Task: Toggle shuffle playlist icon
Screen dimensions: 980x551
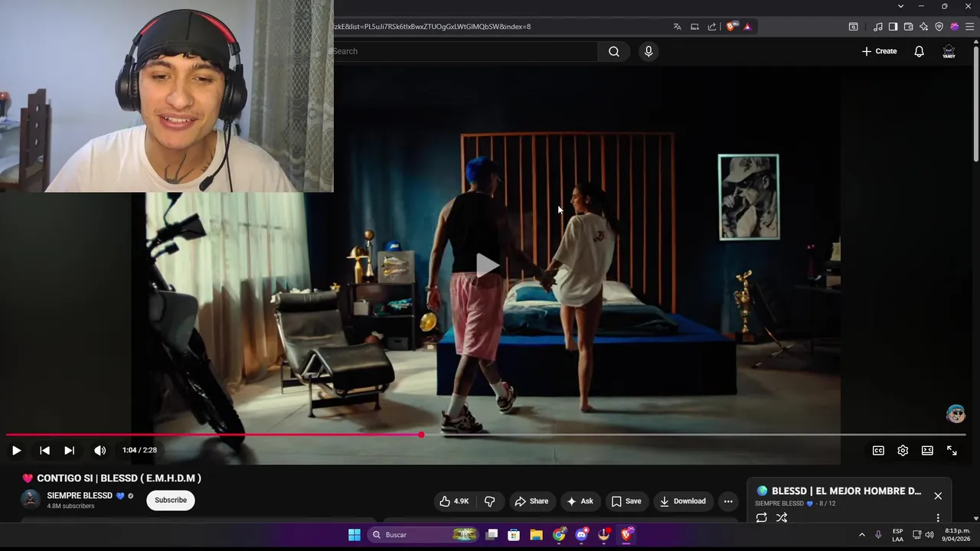Action: (x=782, y=518)
